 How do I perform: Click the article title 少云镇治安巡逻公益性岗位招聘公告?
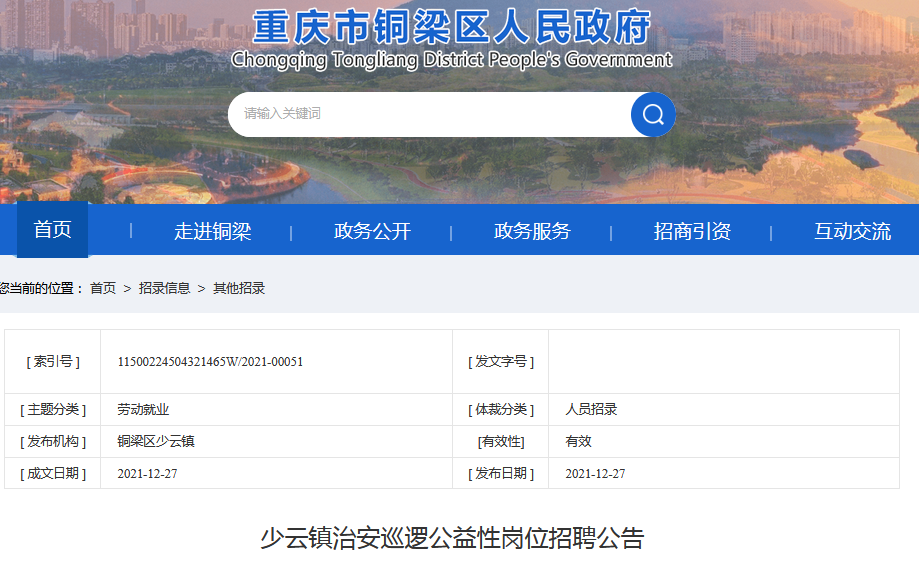(452, 538)
